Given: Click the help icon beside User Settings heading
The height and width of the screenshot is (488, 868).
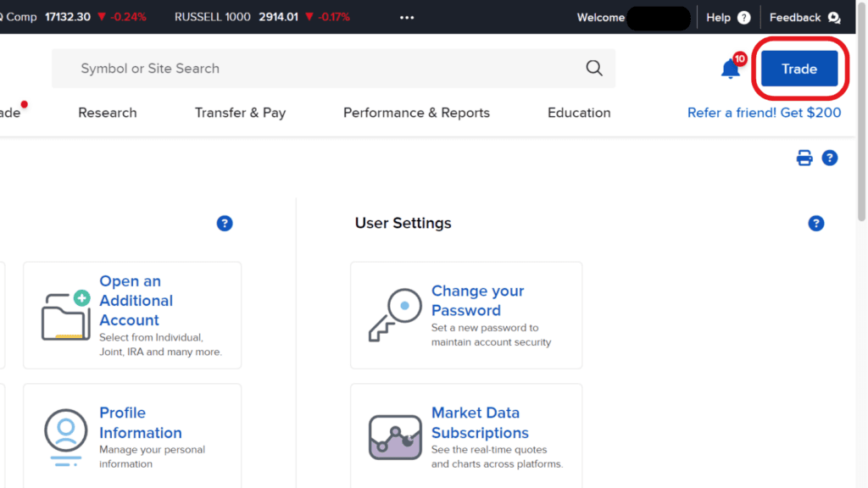Looking at the screenshot, I should tap(816, 223).
